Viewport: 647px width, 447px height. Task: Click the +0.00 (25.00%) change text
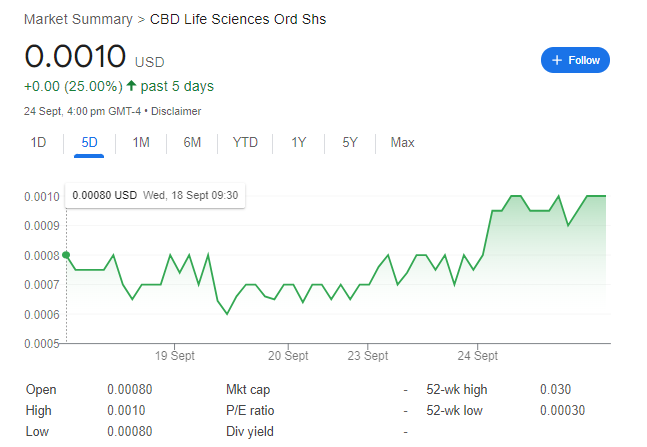click(73, 86)
